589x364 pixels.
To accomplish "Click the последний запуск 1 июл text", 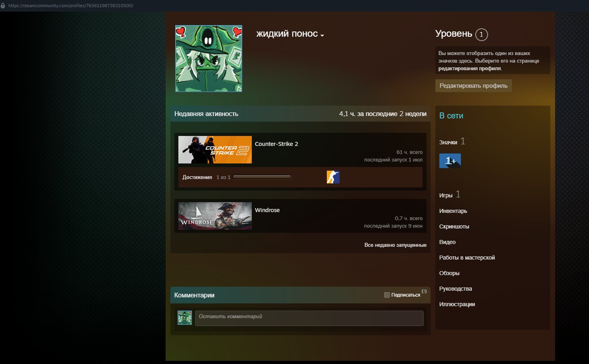I will (393, 160).
